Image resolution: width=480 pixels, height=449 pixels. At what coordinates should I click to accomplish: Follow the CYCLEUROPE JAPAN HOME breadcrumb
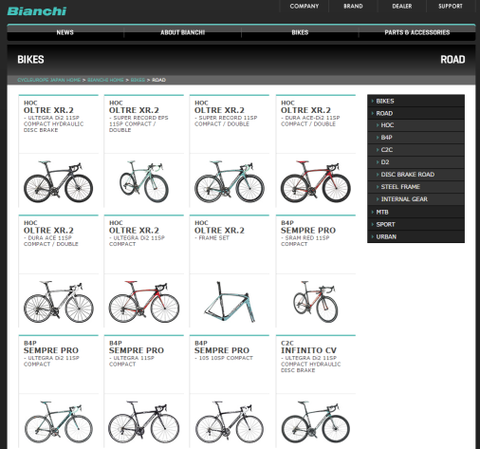click(49, 80)
